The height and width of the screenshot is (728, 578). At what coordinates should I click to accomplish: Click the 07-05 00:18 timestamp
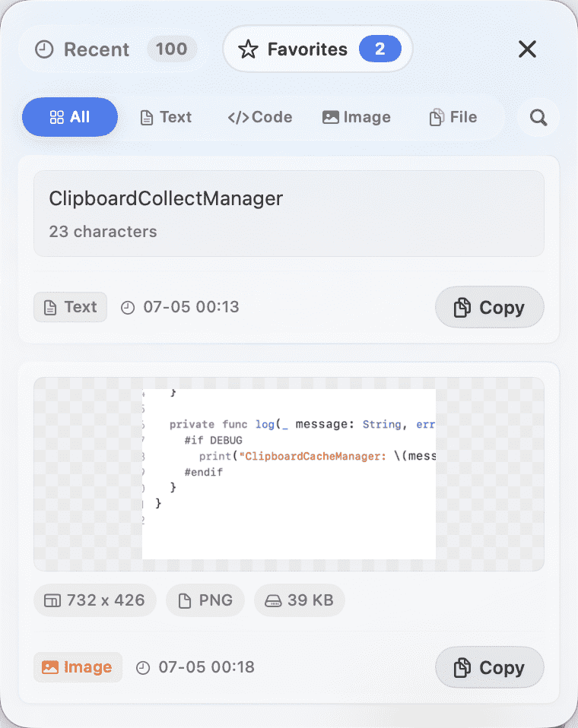coord(206,667)
